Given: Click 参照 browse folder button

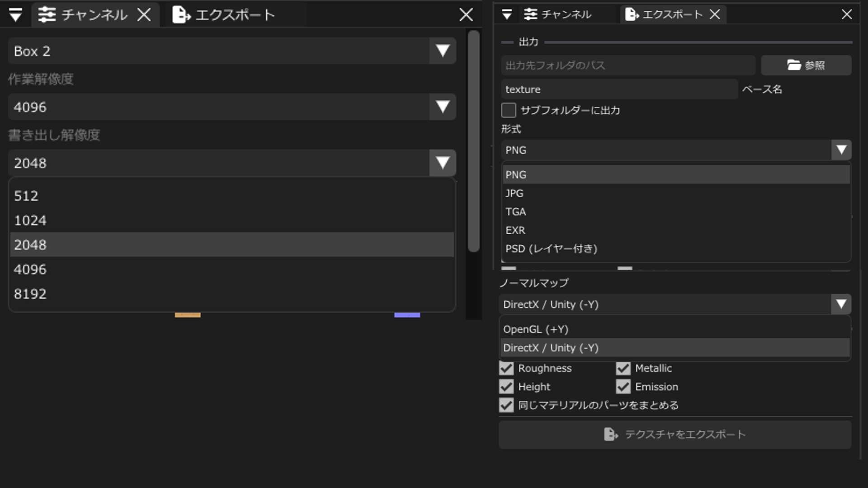Looking at the screenshot, I should tap(806, 65).
